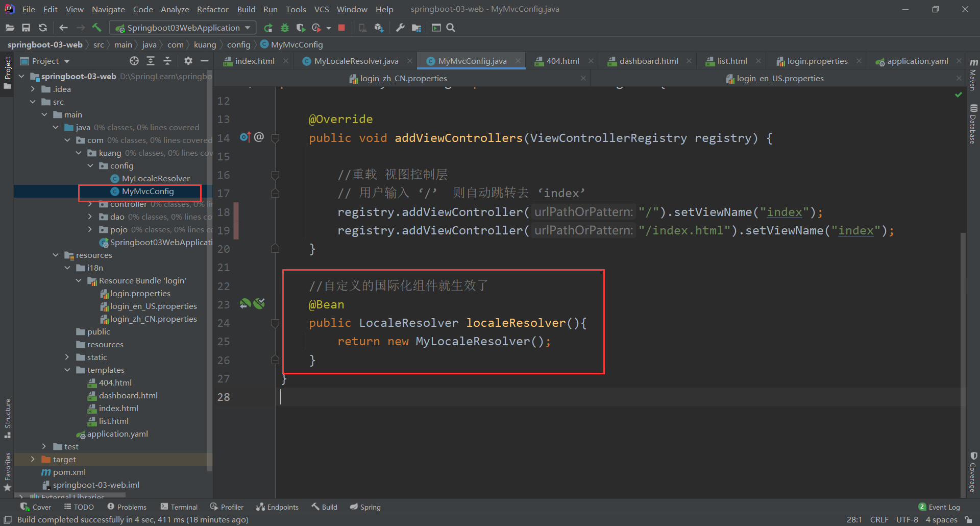
Task: Switch to the index.html editor tab
Action: pyautogui.click(x=255, y=61)
